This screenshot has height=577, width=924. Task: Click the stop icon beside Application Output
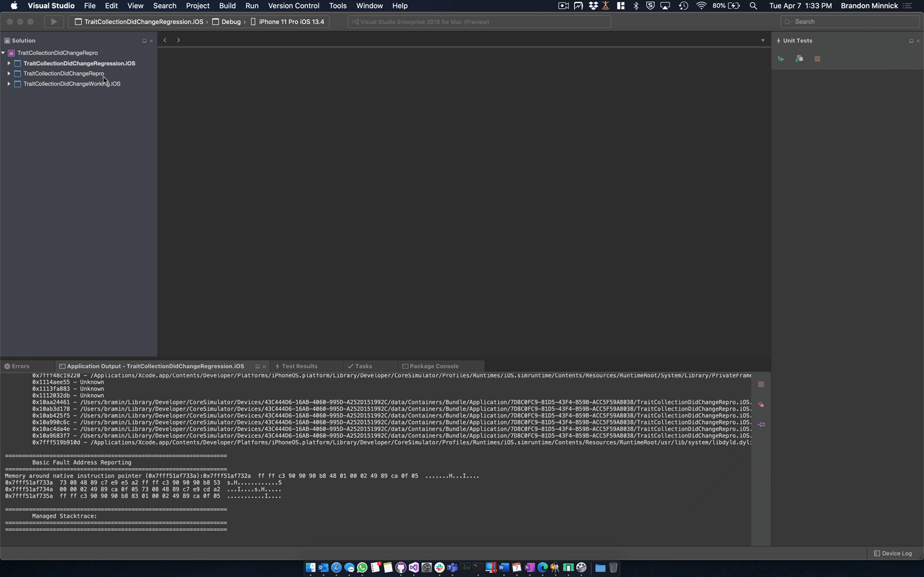coord(761,384)
